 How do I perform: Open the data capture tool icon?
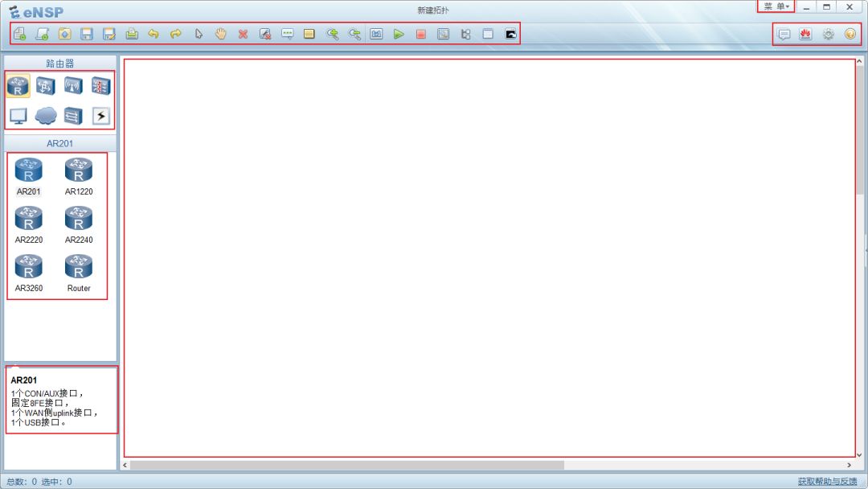coord(444,34)
